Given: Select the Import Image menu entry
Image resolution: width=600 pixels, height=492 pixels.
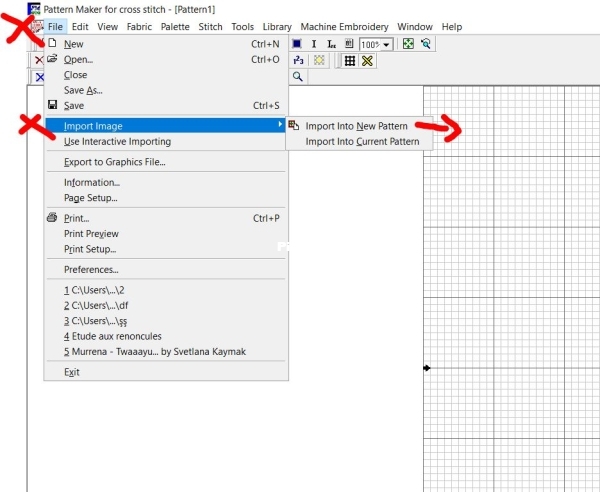Looking at the screenshot, I should pos(165,125).
